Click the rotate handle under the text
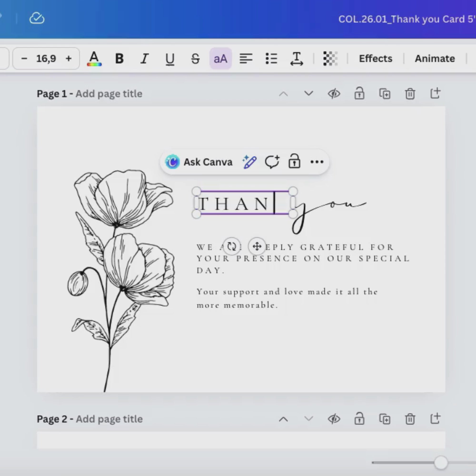The width and height of the screenshot is (476, 476). [232, 246]
